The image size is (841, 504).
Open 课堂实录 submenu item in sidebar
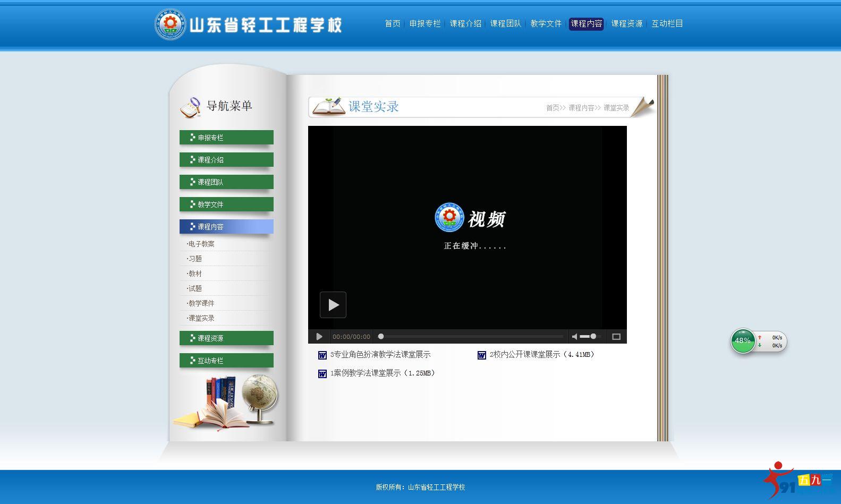[201, 319]
